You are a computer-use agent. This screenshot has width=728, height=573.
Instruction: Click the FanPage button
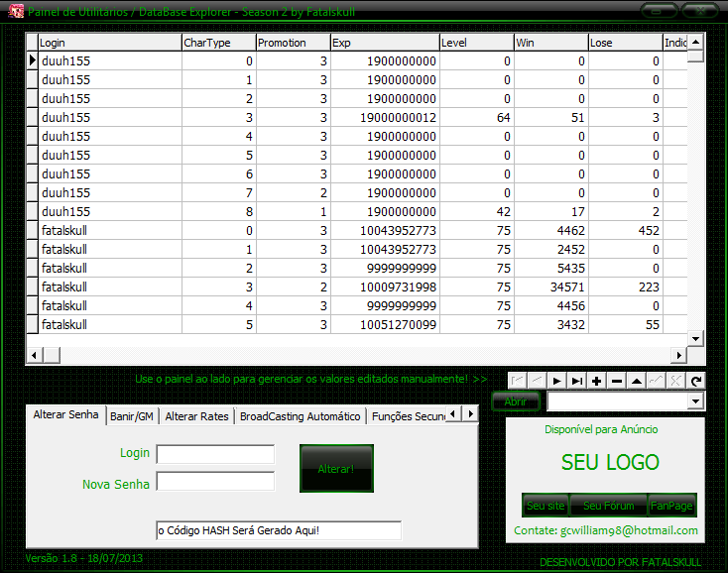[671, 506]
